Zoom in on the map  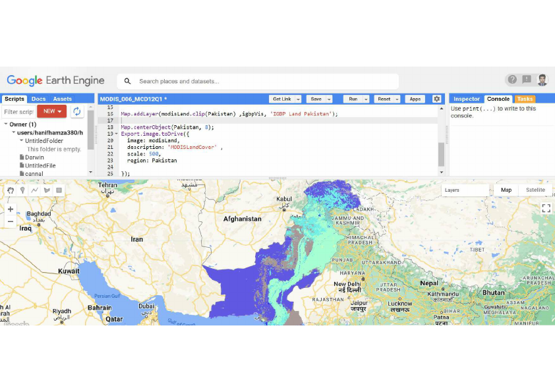point(11,209)
